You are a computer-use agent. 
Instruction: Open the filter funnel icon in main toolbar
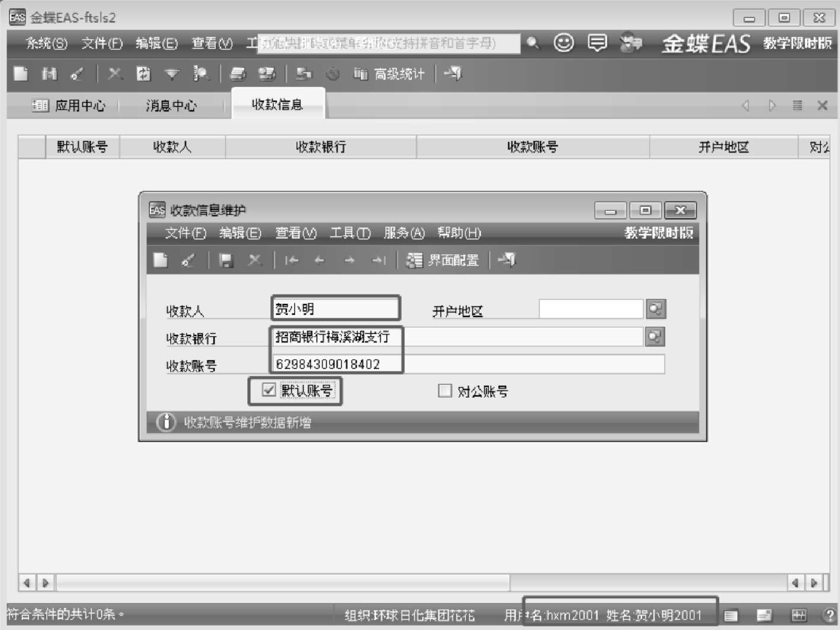point(172,73)
